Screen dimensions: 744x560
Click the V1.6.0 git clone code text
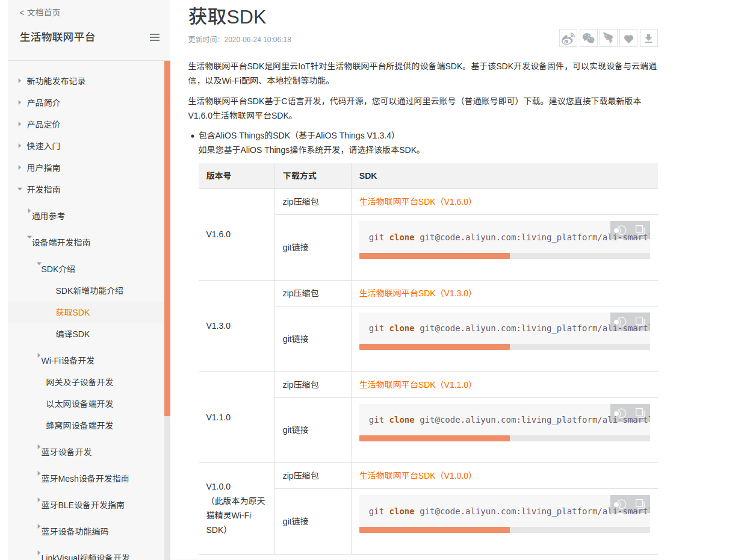[509, 237]
